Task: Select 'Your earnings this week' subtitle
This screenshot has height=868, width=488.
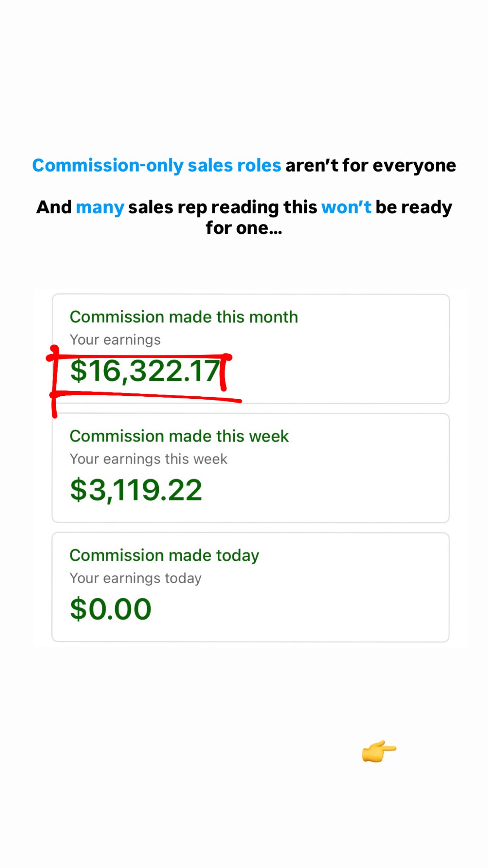Action: pyautogui.click(x=148, y=459)
